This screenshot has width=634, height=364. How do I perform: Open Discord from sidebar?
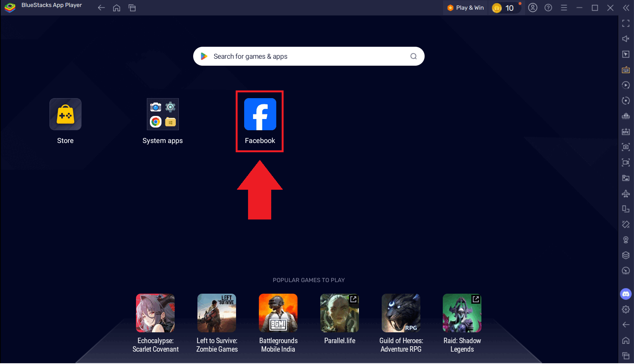626,294
